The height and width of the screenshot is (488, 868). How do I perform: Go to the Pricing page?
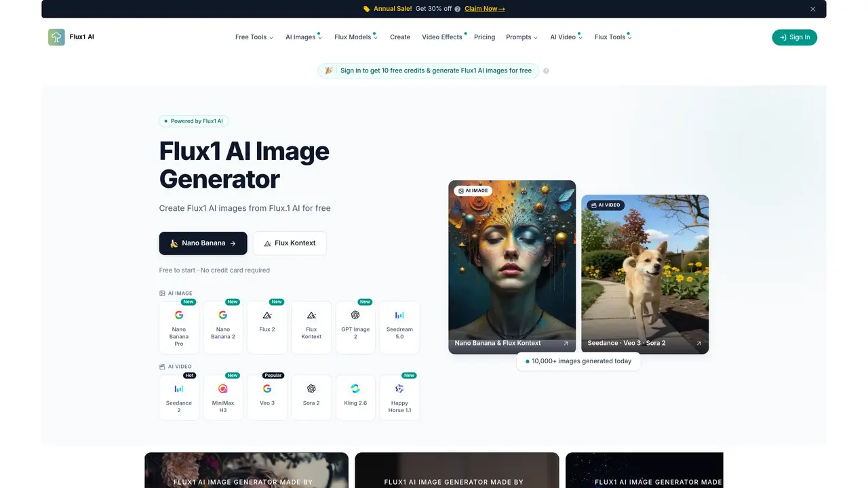tap(484, 37)
